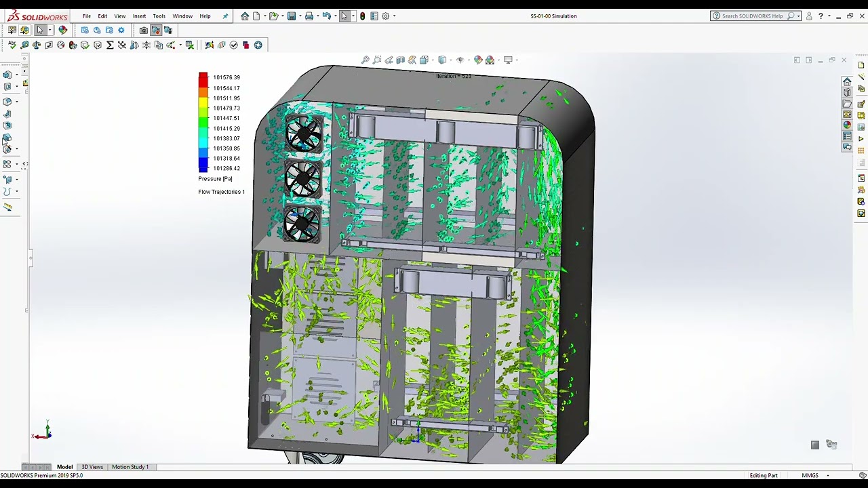
Task: Switch to the Model tab
Action: [x=64, y=467]
